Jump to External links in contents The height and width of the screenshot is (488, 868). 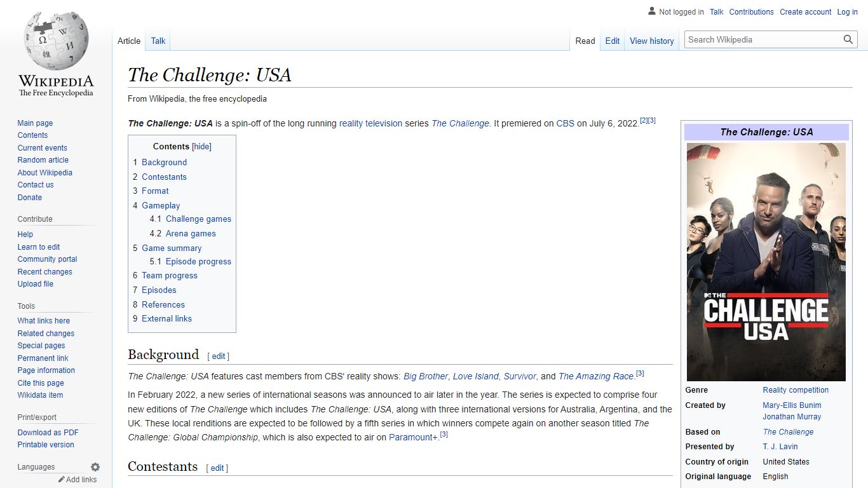(166, 319)
